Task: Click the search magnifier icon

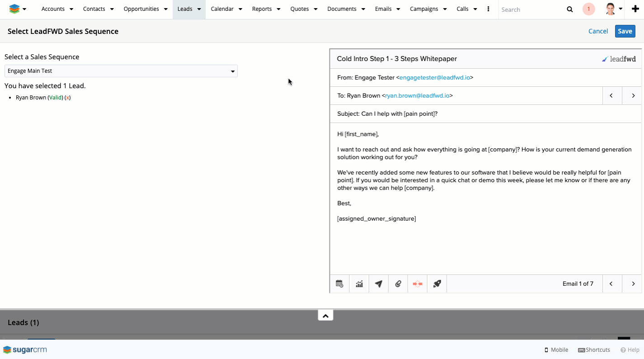Action: click(569, 9)
